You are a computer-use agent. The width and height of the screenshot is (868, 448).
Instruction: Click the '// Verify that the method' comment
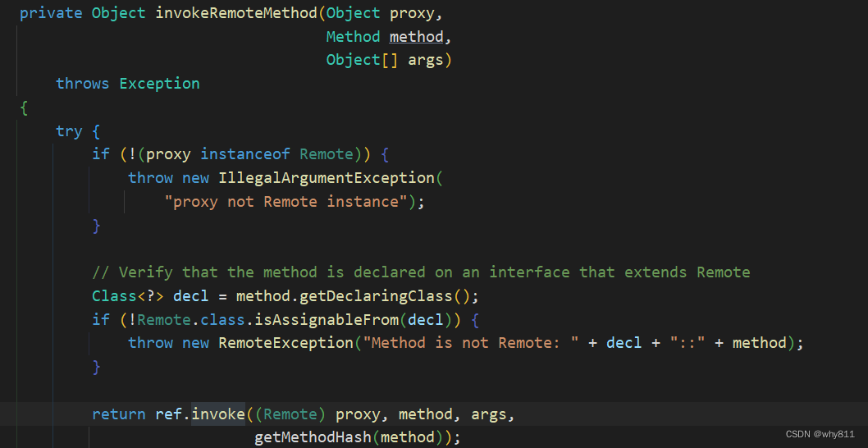pos(421,272)
